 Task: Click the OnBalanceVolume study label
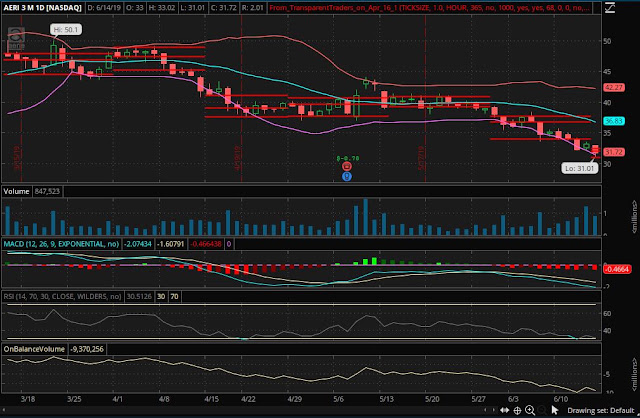point(34,349)
